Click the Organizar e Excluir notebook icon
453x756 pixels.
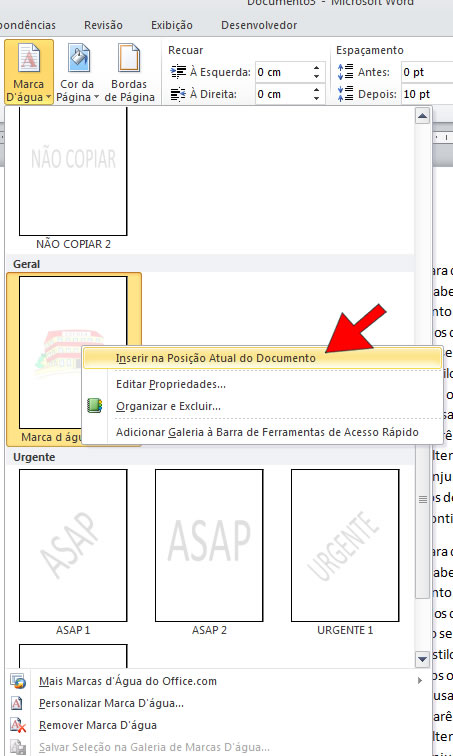[x=94, y=405]
